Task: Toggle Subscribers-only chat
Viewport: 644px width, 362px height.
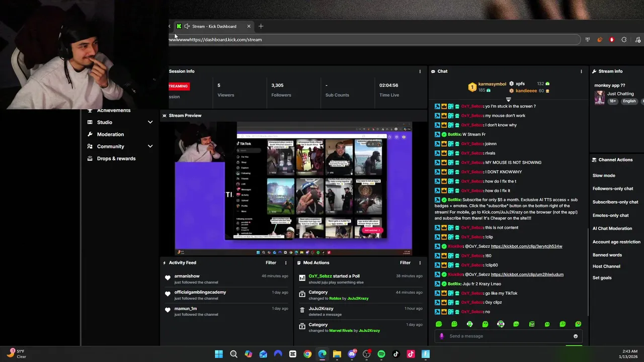Action: tap(615, 202)
